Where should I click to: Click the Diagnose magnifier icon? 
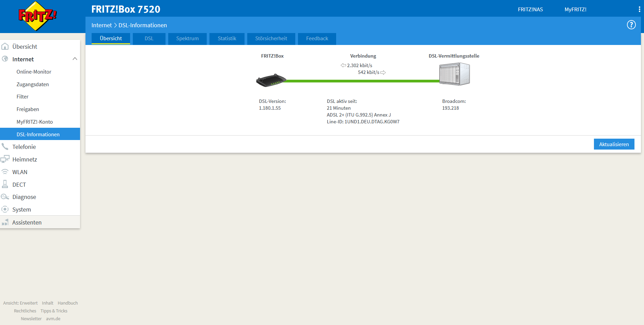[5, 197]
